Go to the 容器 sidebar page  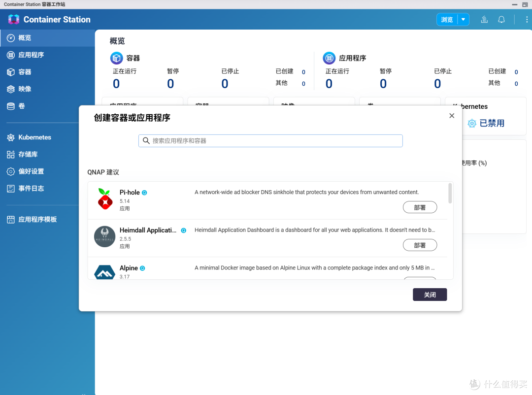pos(47,71)
